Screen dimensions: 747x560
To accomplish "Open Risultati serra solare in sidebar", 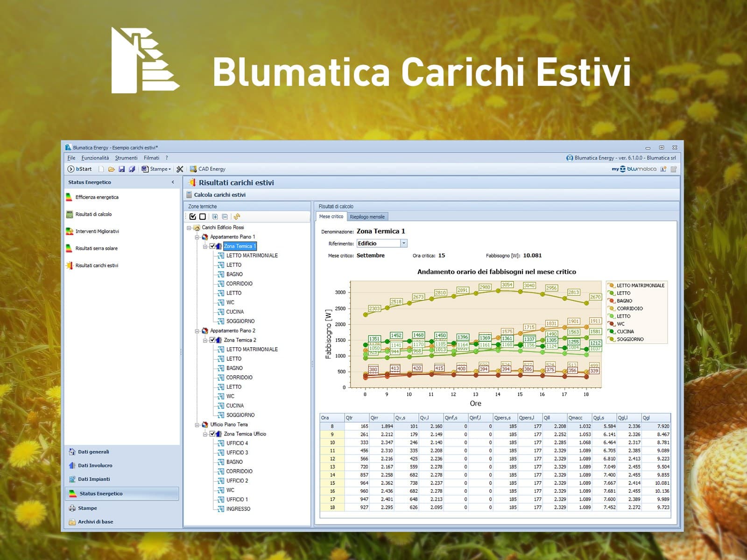I will [x=92, y=248].
